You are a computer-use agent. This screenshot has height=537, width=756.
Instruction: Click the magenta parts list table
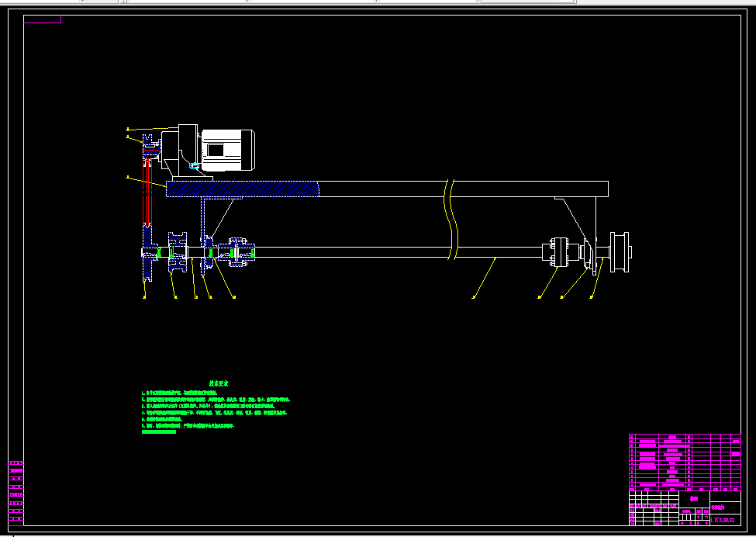[x=685, y=463]
